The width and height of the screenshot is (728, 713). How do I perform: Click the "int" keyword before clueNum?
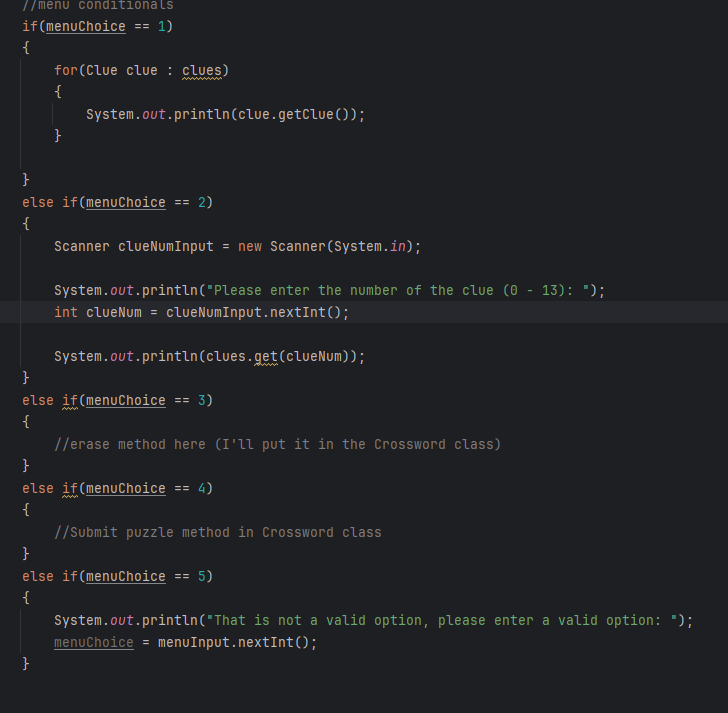pos(66,312)
